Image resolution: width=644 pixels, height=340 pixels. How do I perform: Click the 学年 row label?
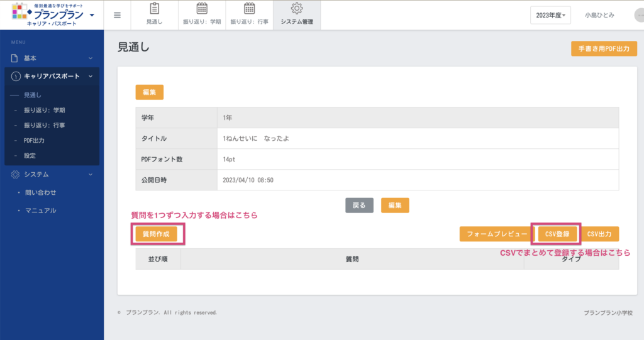(148, 118)
